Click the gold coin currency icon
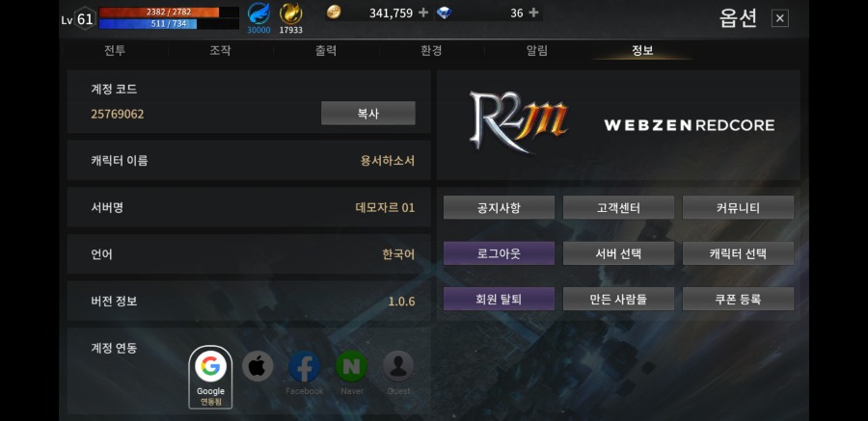Image resolution: width=868 pixels, height=421 pixels. click(x=334, y=13)
